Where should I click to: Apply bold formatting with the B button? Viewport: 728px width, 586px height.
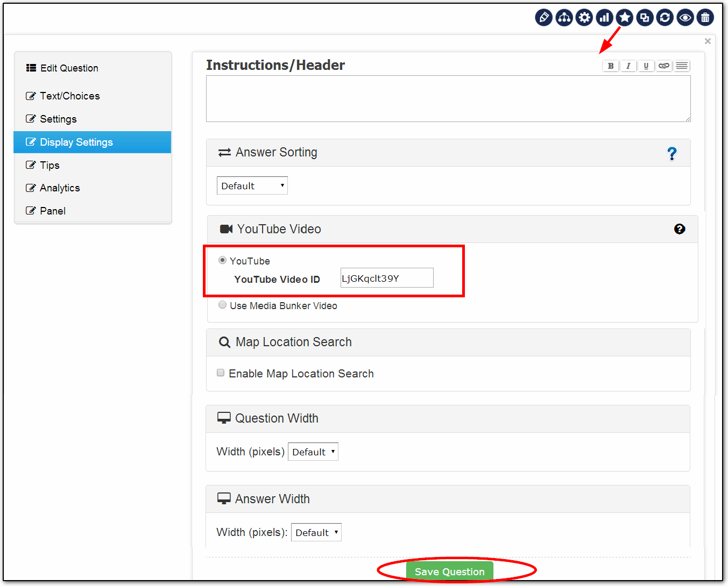tap(610, 66)
